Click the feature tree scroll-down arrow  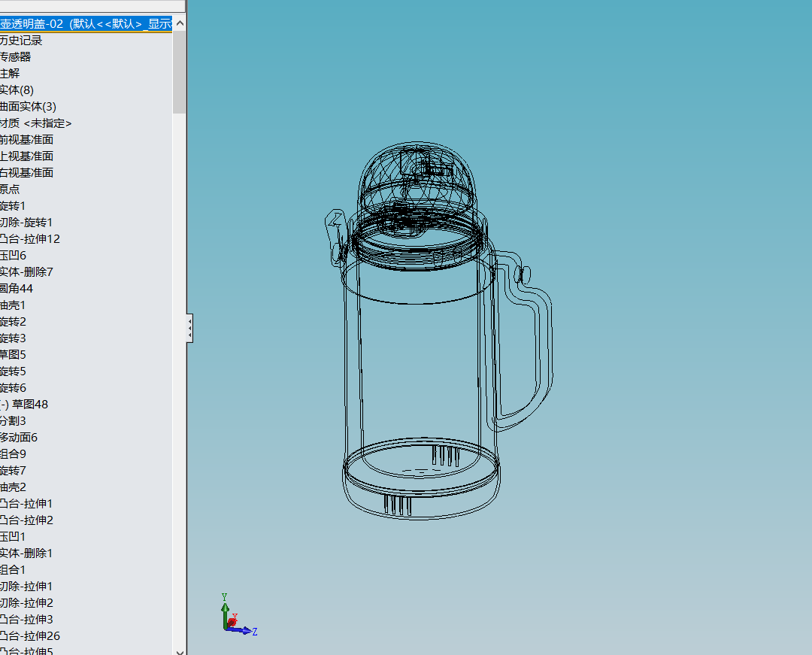[180, 651]
